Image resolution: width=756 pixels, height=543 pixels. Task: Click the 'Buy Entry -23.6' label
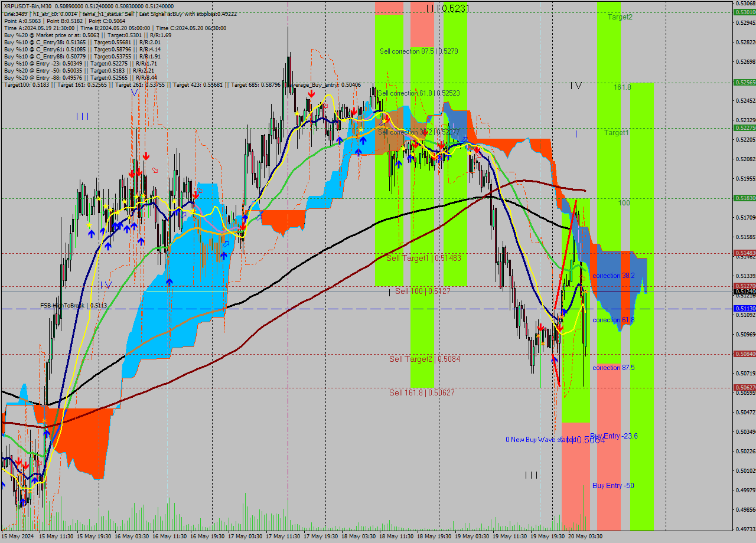614,436
